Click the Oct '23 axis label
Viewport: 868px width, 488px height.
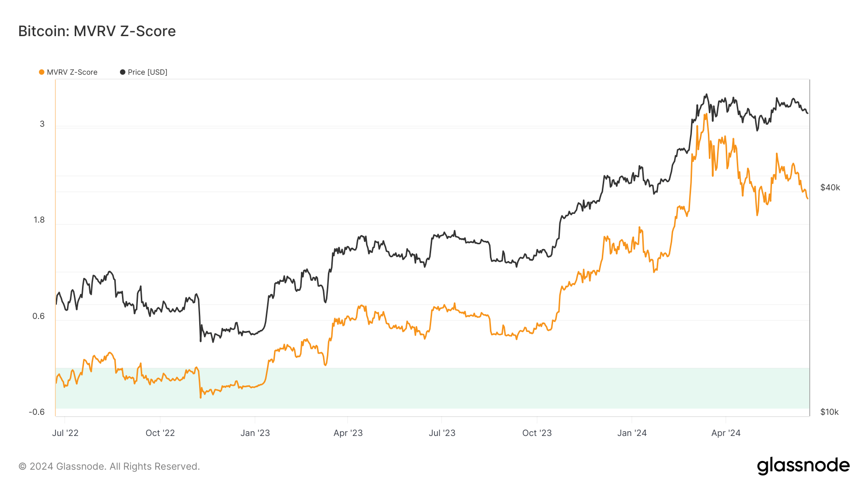[537, 433]
